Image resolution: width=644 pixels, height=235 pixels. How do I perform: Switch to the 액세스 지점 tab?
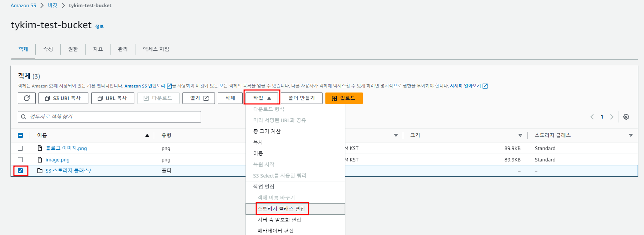[x=156, y=49]
